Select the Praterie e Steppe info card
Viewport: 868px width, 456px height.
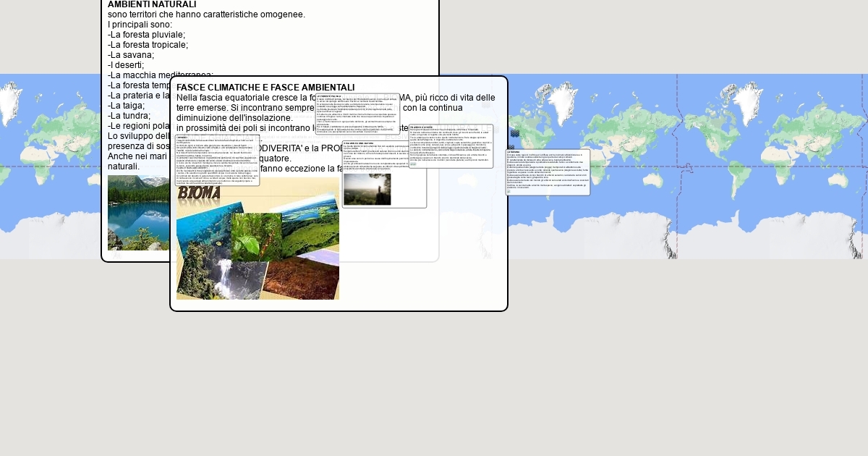tap(451, 145)
